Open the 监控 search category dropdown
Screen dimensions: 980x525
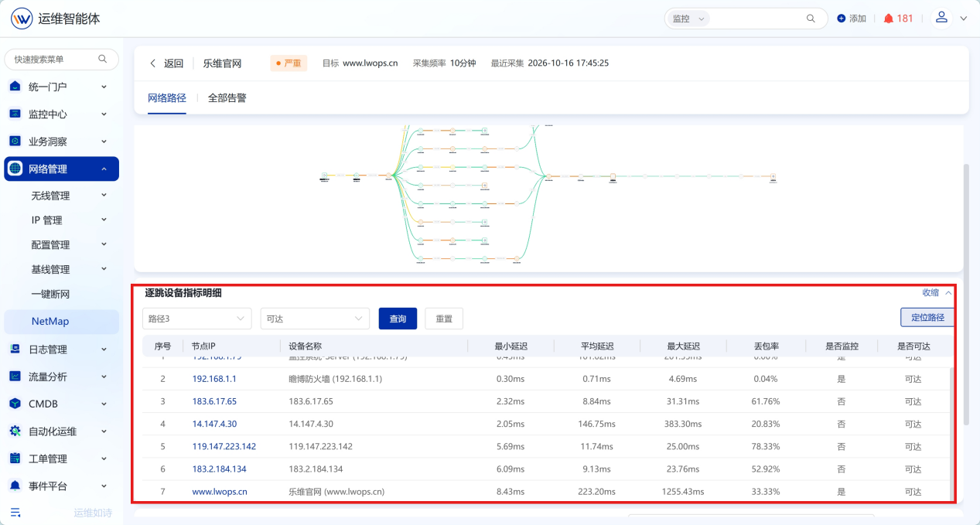[x=688, y=19]
